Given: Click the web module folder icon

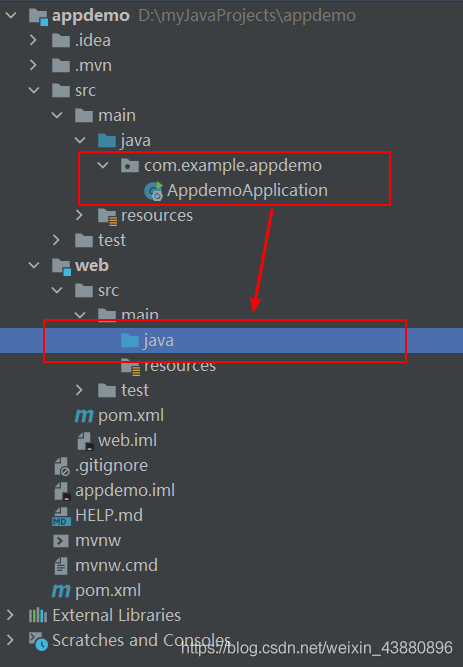Looking at the screenshot, I should point(61,267).
